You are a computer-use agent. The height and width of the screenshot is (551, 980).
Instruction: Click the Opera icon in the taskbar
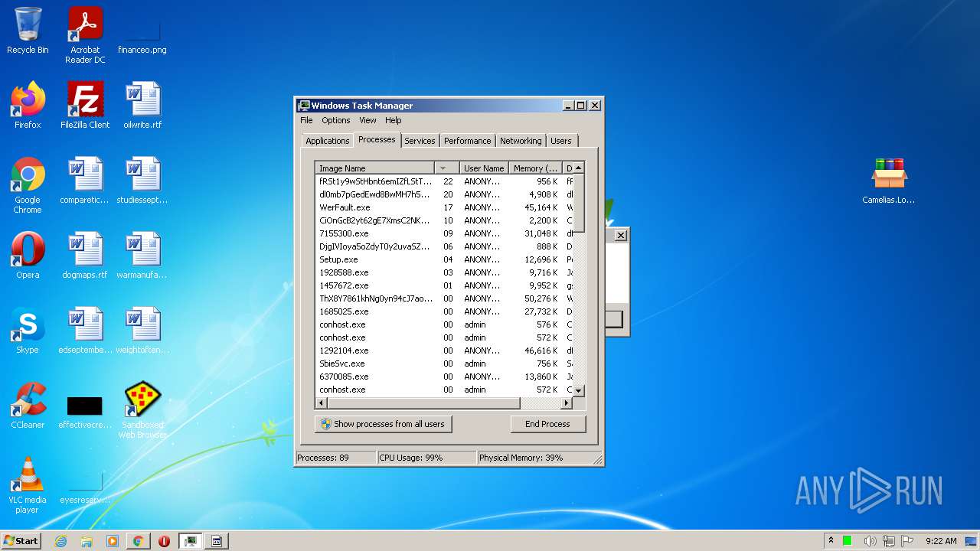coord(164,541)
